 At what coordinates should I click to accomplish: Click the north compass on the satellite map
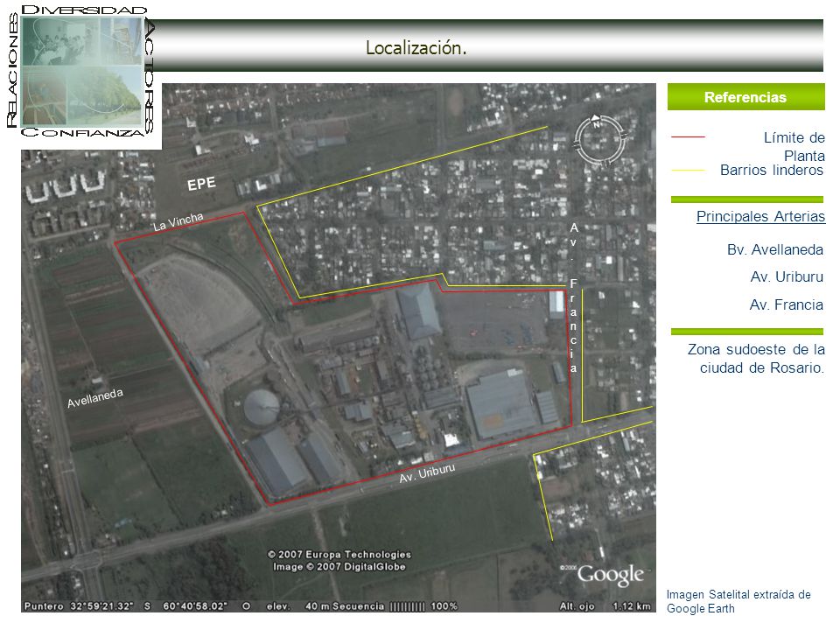pyautogui.click(x=598, y=140)
